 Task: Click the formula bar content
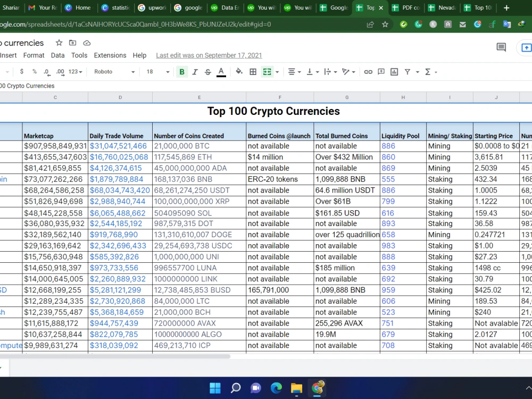tap(27, 86)
